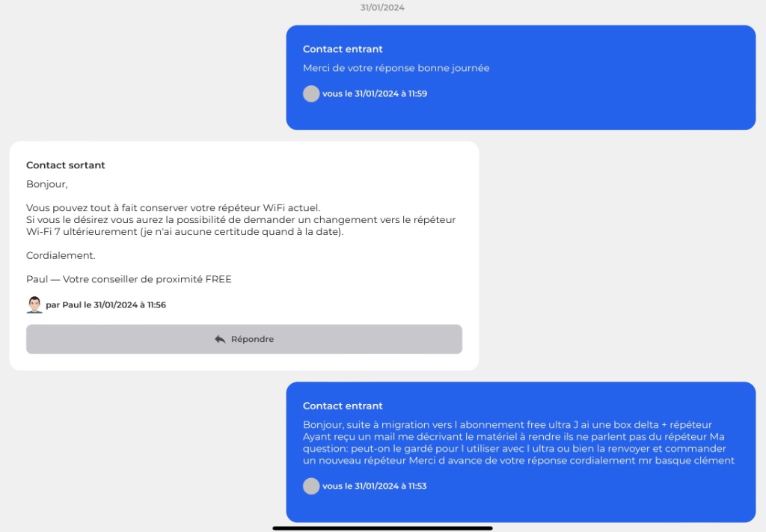
Task: Select the "Vous pouvez tout à fait conserver" sentence
Action: 173,207
